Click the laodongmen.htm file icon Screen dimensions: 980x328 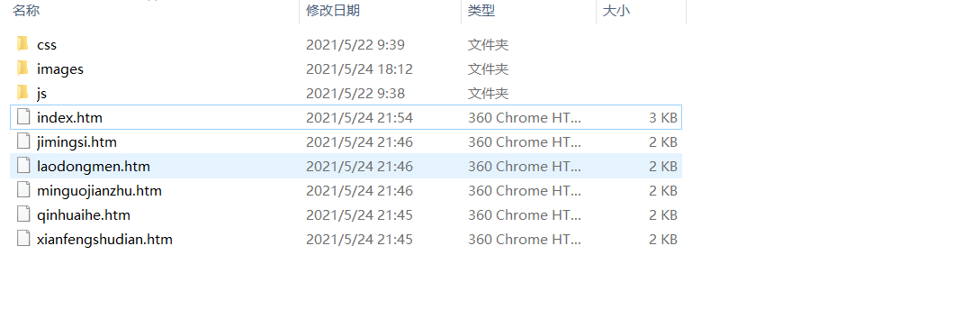23,166
